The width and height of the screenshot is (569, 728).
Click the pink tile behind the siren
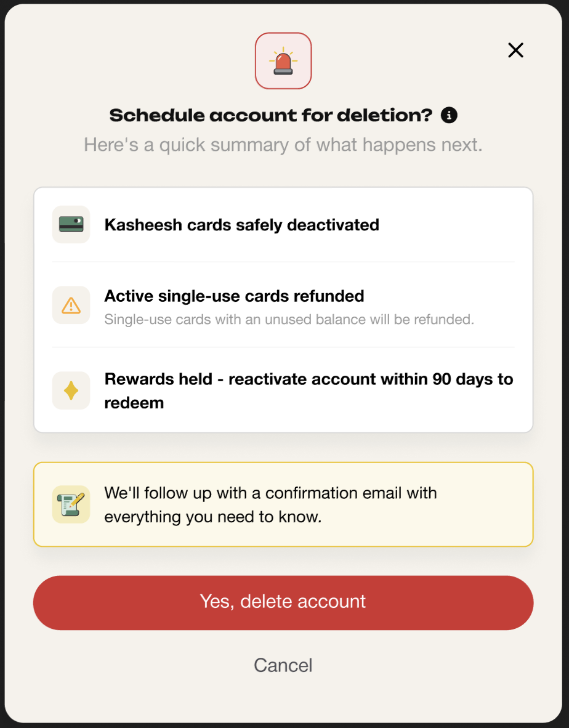click(283, 61)
